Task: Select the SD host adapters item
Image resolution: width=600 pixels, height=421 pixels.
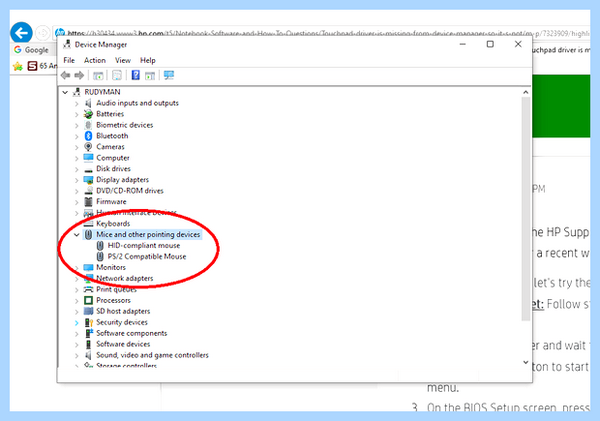Action: click(x=123, y=311)
